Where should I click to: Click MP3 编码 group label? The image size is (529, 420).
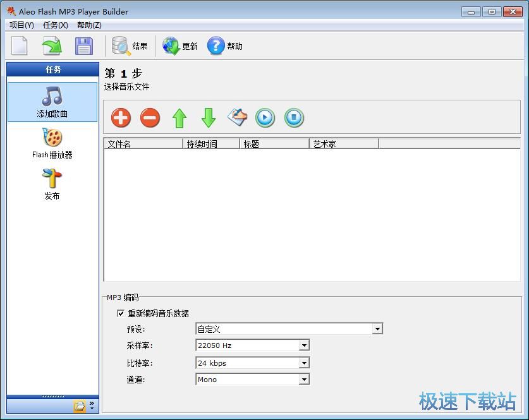click(x=123, y=297)
